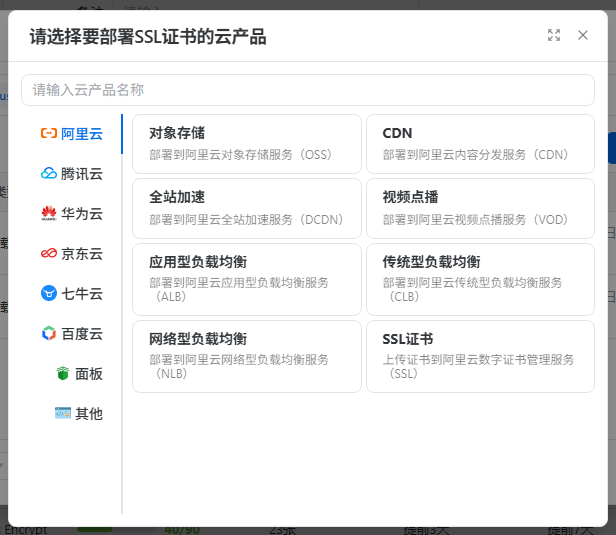Image resolution: width=616 pixels, height=535 pixels.
Task: Click the Baidu Cloud logo icon
Action: 48,333
